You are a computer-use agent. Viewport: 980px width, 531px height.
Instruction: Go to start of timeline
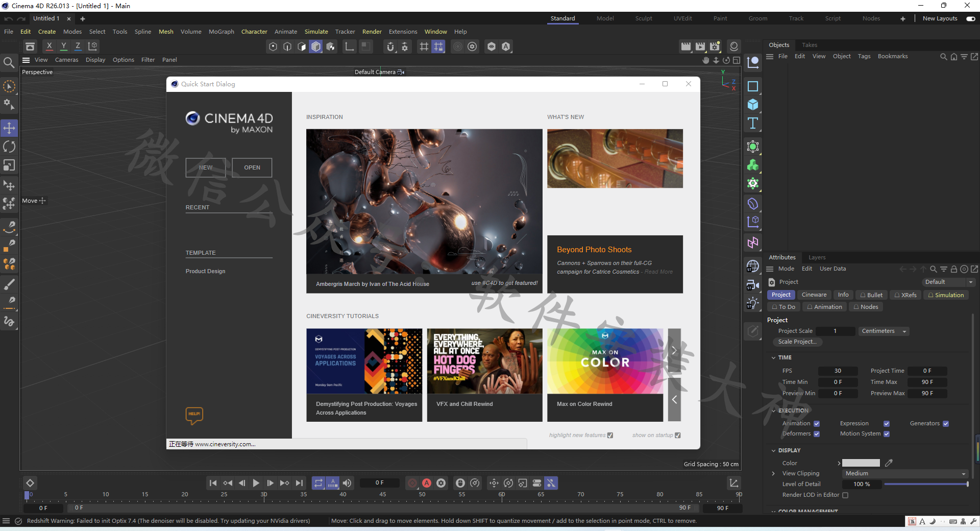tap(213, 483)
